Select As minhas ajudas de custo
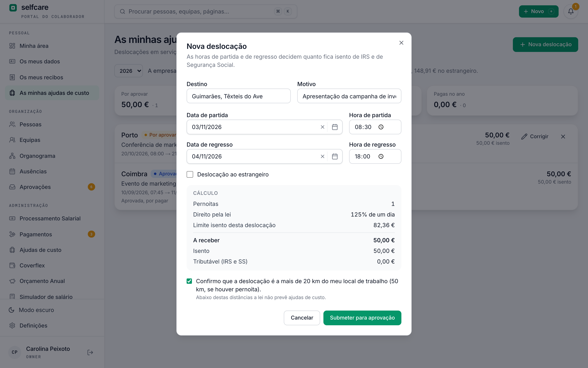The image size is (588, 368). 52,93
